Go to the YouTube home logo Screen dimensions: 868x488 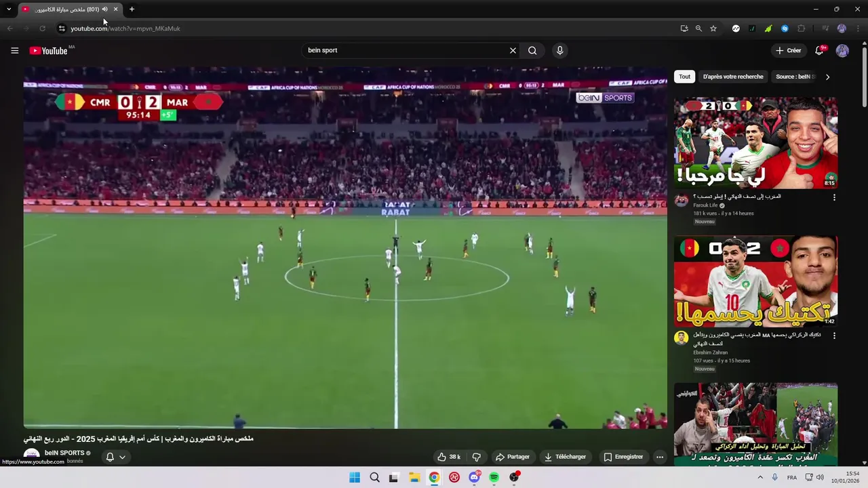click(x=48, y=50)
